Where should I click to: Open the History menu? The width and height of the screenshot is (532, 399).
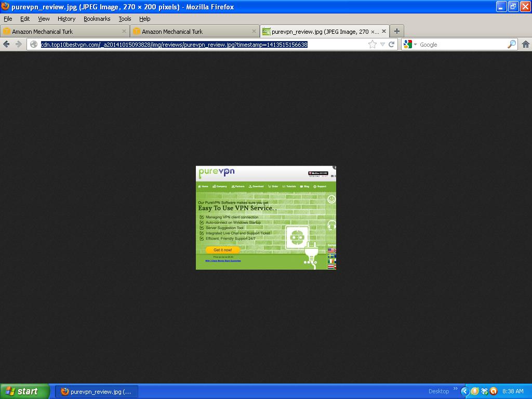pos(66,19)
